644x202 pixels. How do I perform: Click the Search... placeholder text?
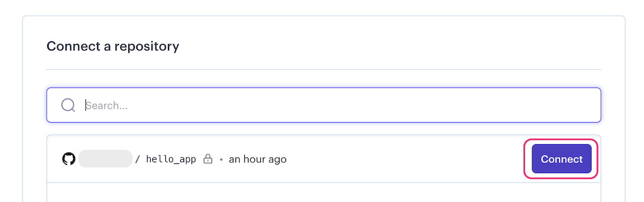[107, 105]
